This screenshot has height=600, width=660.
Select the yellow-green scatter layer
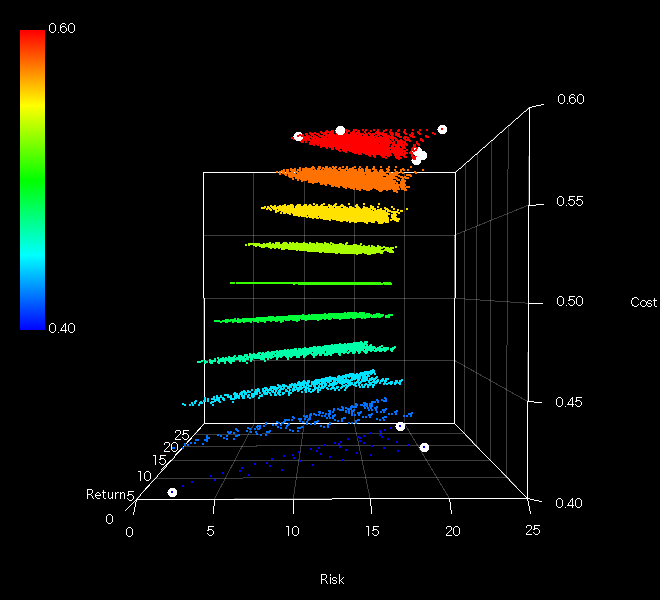click(322, 248)
